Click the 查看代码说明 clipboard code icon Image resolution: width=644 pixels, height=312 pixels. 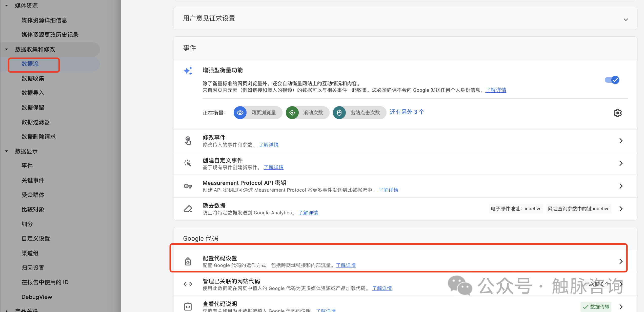point(188,306)
